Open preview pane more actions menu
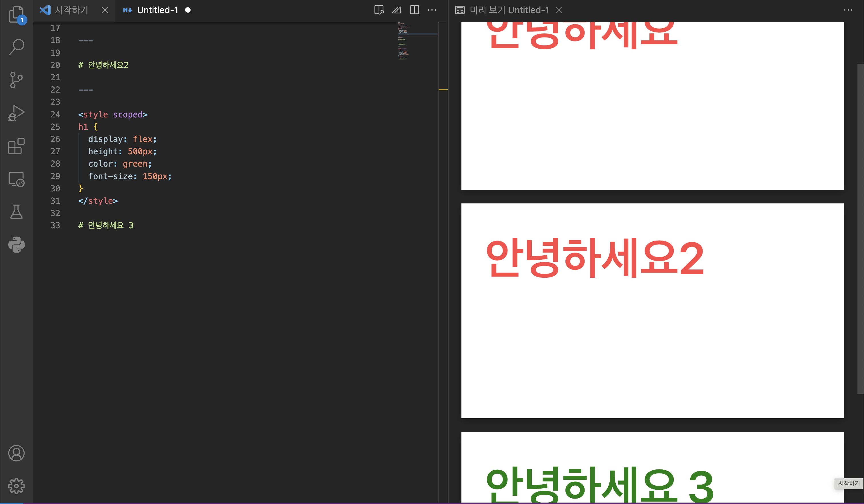This screenshot has height=504, width=864. pyautogui.click(x=848, y=10)
